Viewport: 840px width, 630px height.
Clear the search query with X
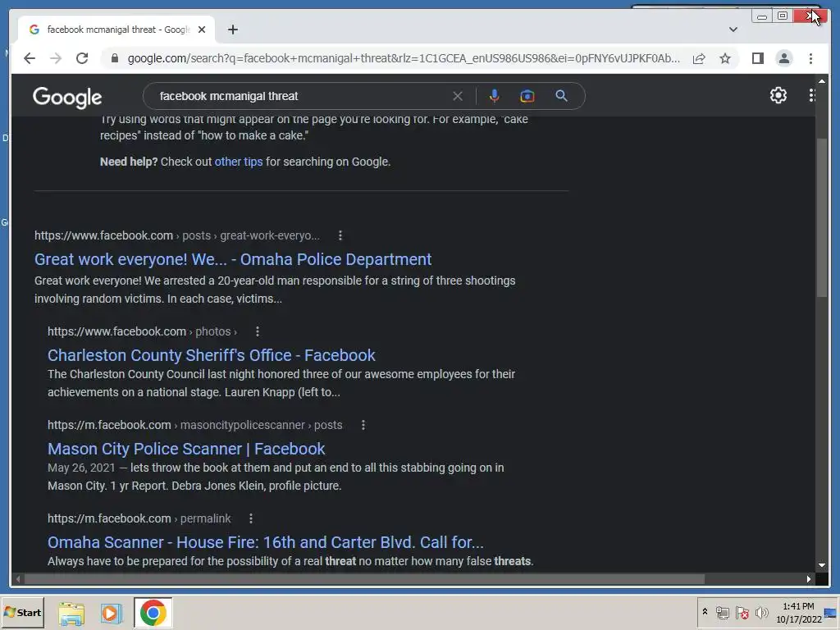pos(458,97)
